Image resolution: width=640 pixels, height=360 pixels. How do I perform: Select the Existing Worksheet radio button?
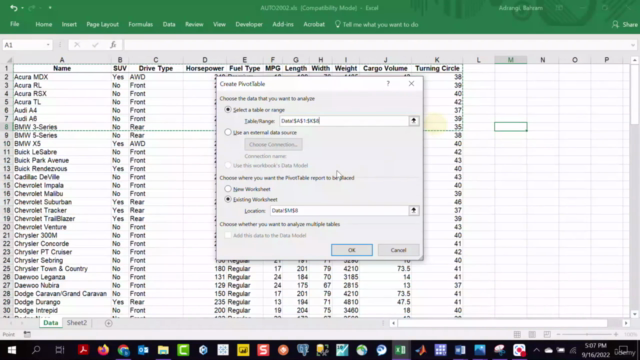(x=228, y=199)
